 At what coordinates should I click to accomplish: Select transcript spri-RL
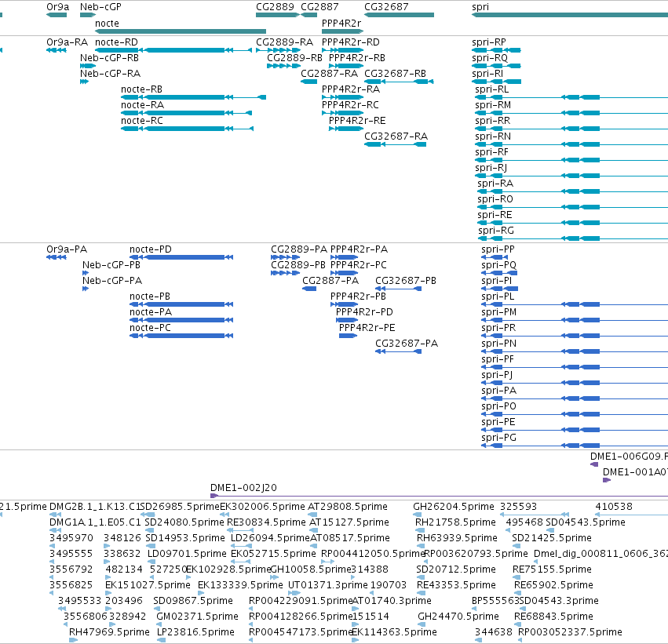pyautogui.click(x=571, y=97)
